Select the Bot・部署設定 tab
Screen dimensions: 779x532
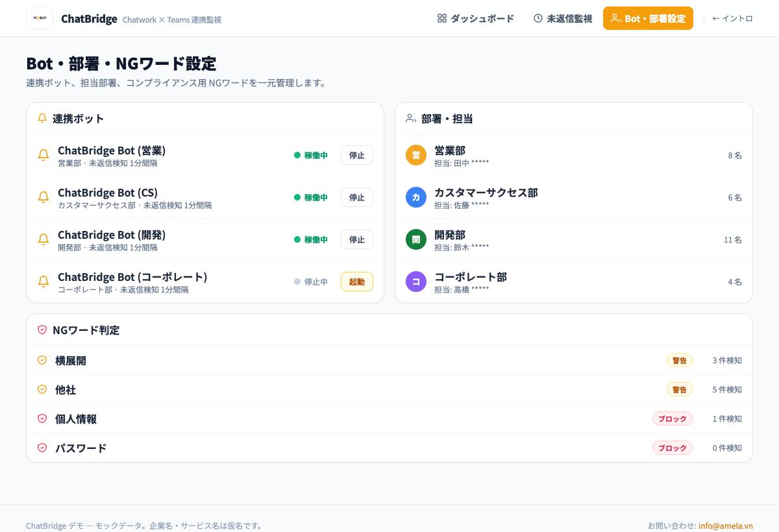(648, 18)
